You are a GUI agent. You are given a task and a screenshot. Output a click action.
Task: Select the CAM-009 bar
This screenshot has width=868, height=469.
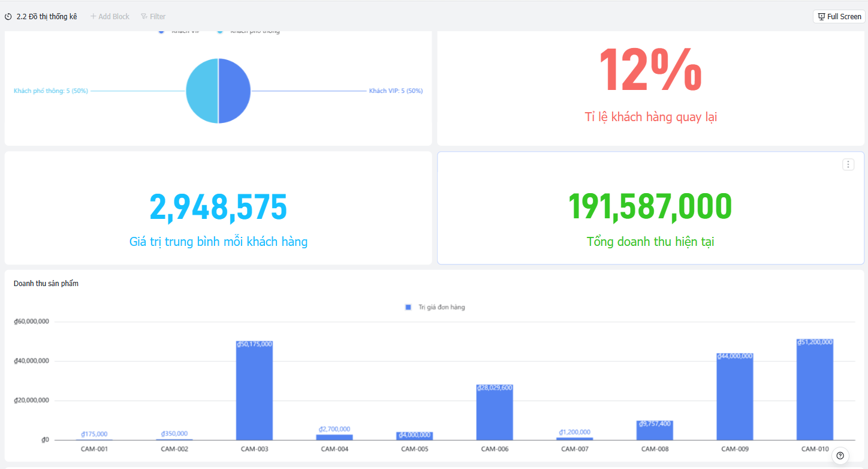[734, 396]
